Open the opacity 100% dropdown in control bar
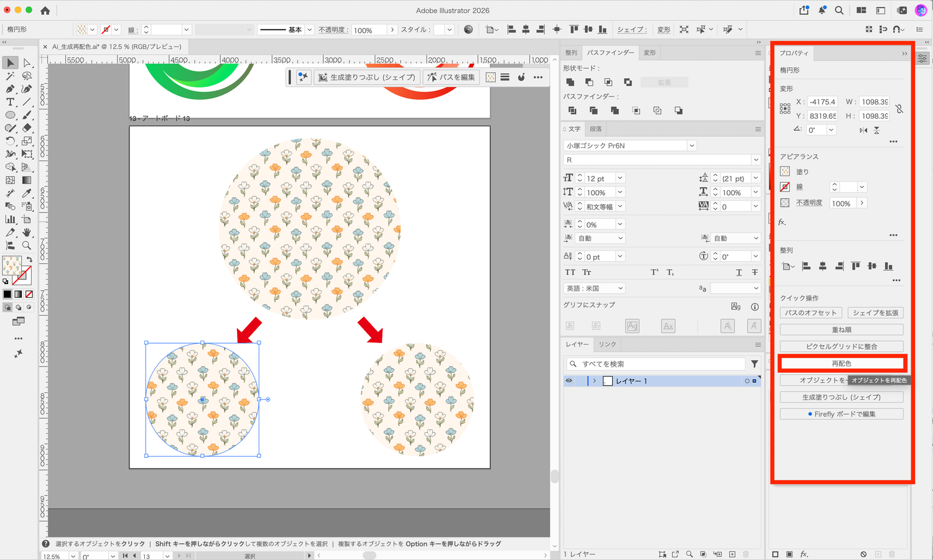Screen dimensions: 933x560 pos(392,30)
